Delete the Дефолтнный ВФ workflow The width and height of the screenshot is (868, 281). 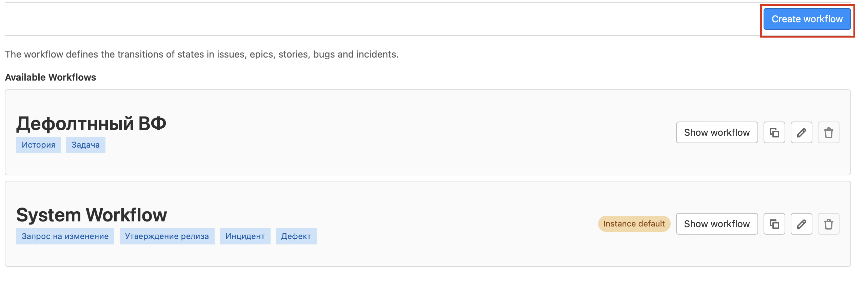point(828,132)
